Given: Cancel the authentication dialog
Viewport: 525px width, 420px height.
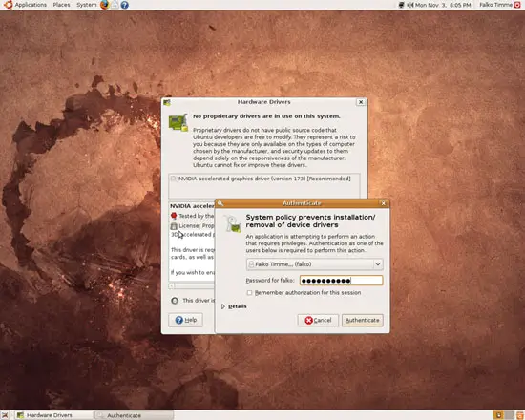Looking at the screenshot, I should click(318, 320).
